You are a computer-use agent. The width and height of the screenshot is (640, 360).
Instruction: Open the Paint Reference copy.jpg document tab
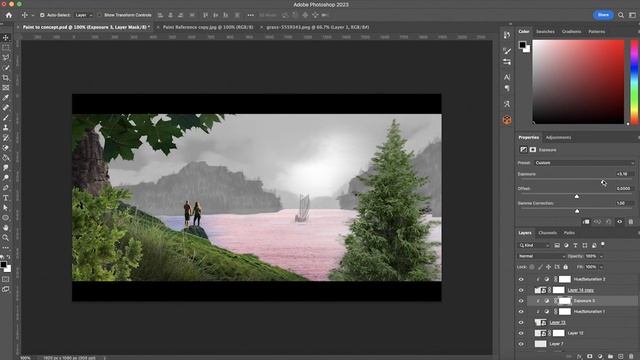click(x=208, y=27)
